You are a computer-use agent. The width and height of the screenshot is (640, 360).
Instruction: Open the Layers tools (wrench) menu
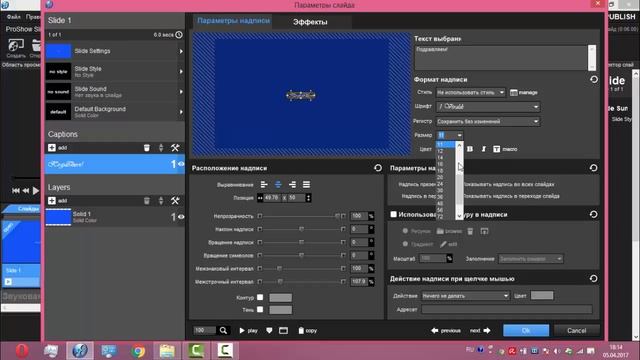tap(175, 200)
